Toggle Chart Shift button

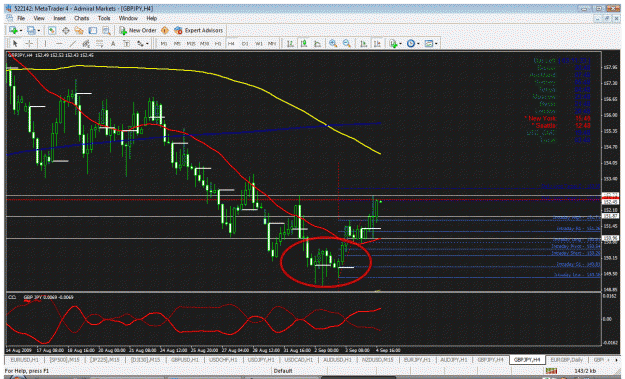coord(377,43)
